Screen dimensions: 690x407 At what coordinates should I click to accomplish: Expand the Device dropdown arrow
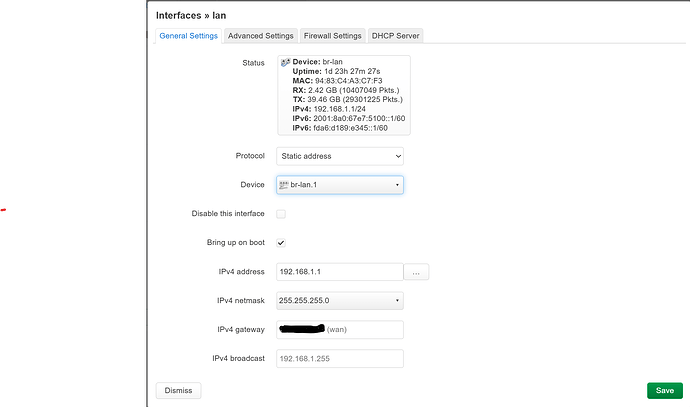(397, 185)
